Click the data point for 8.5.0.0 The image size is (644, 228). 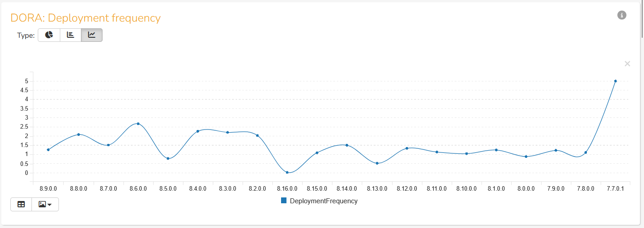(168, 158)
